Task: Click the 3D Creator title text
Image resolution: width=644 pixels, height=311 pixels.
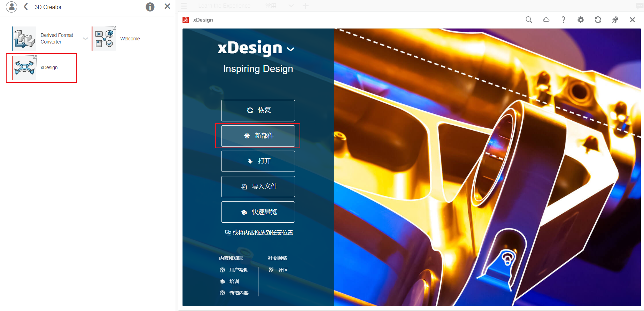Action: pos(48,7)
